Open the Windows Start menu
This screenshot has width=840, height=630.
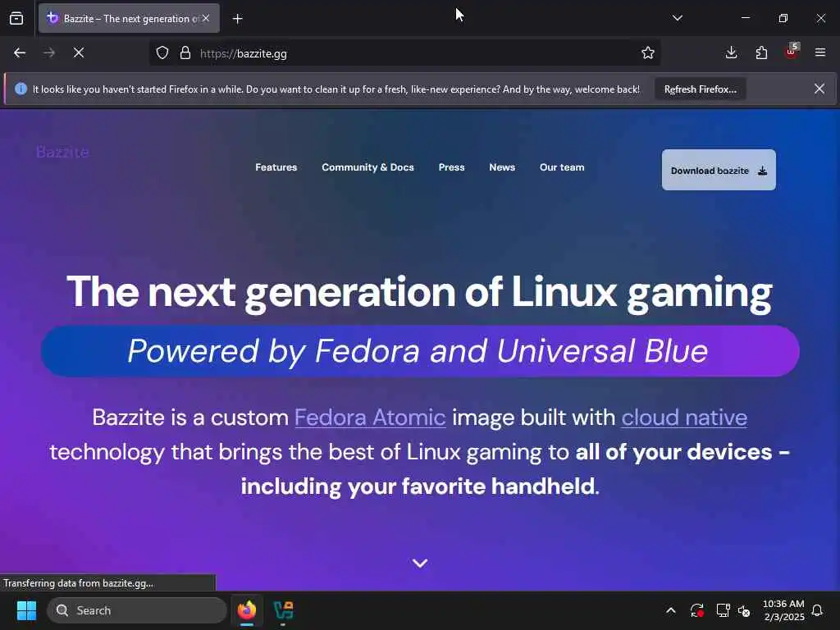[26, 610]
